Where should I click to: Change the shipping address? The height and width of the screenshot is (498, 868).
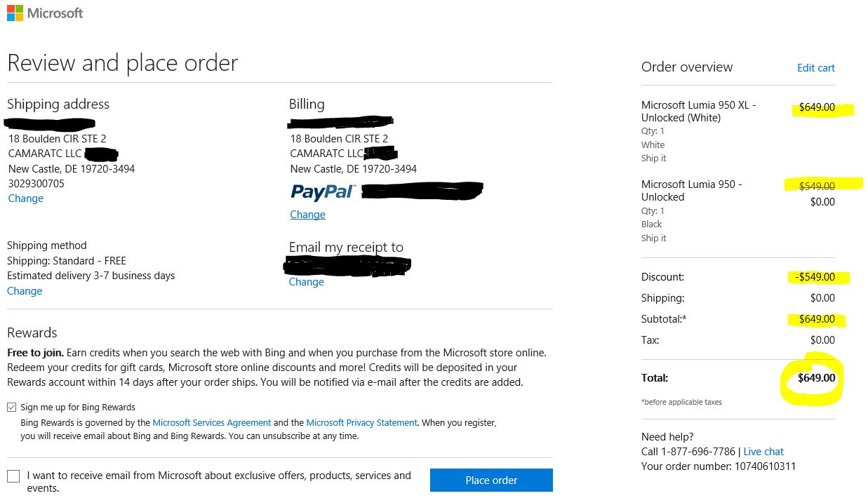pos(26,198)
